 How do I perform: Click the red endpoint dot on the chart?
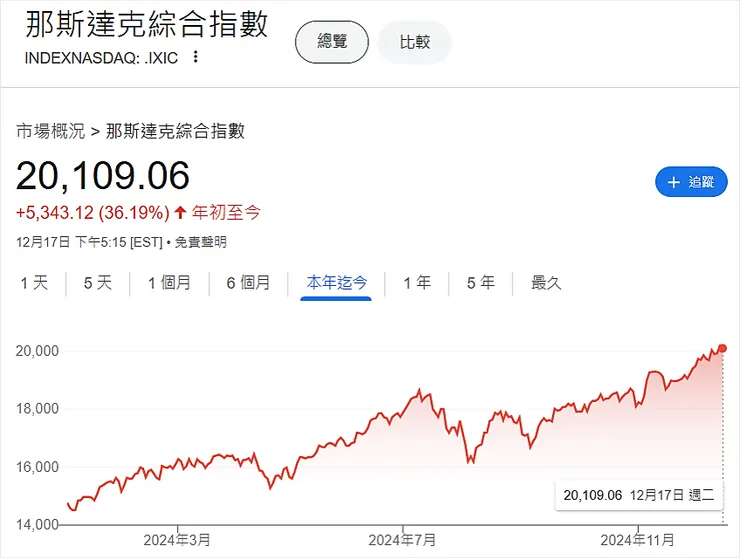click(722, 348)
